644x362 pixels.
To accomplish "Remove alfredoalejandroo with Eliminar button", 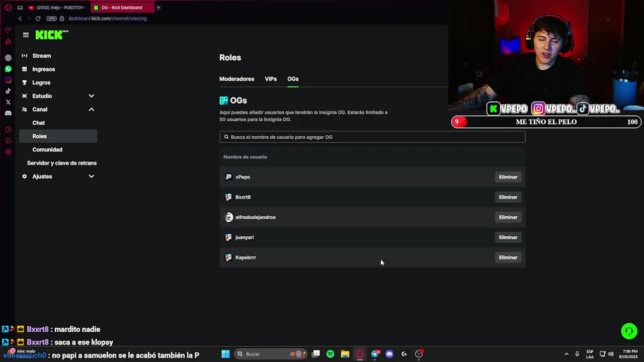I will tap(508, 217).
